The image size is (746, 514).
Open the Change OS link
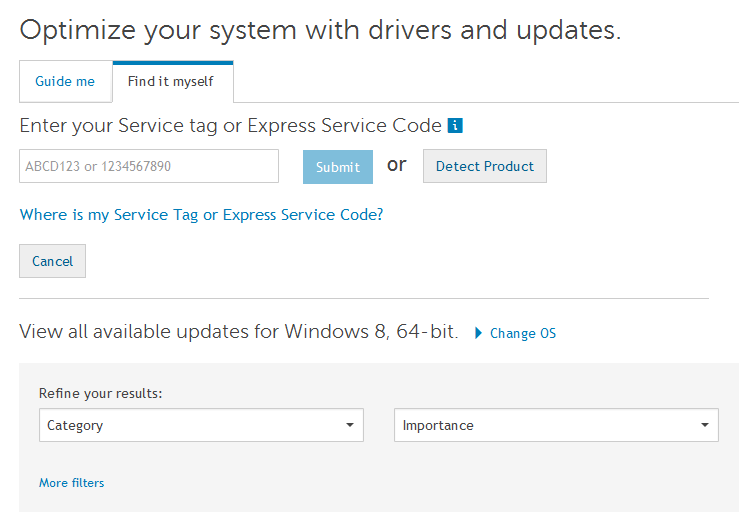[523, 334]
